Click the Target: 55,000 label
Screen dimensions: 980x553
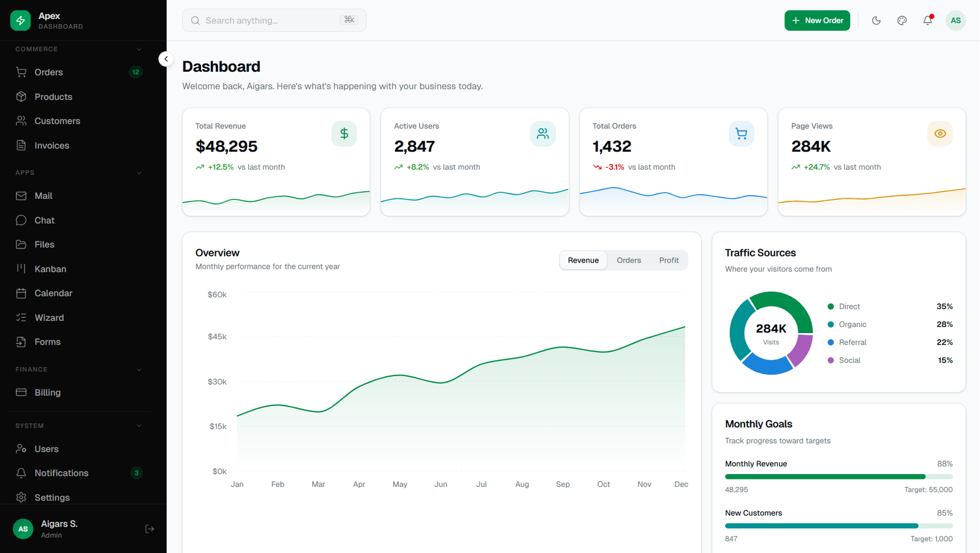coord(929,489)
